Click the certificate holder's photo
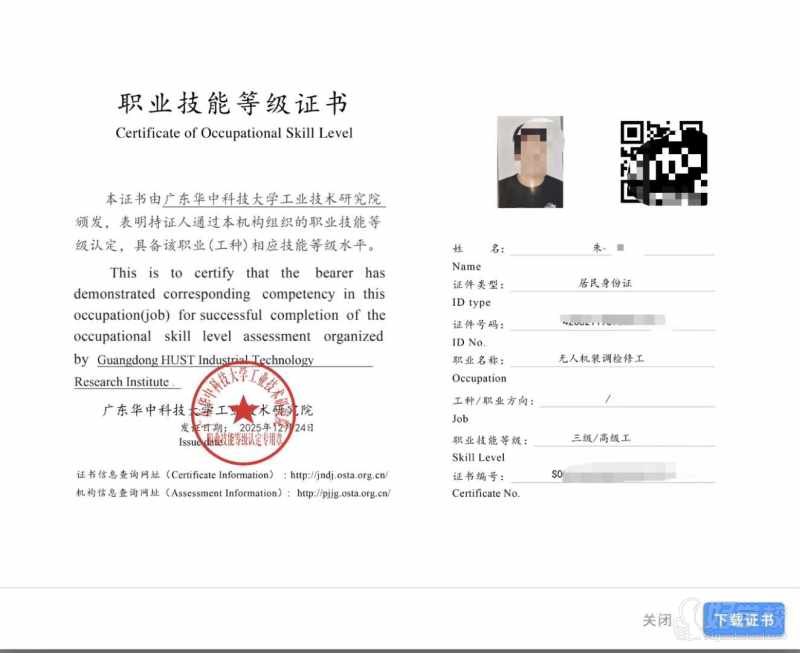Image resolution: width=800 pixels, height=653 pixels. tap(530, 162)
